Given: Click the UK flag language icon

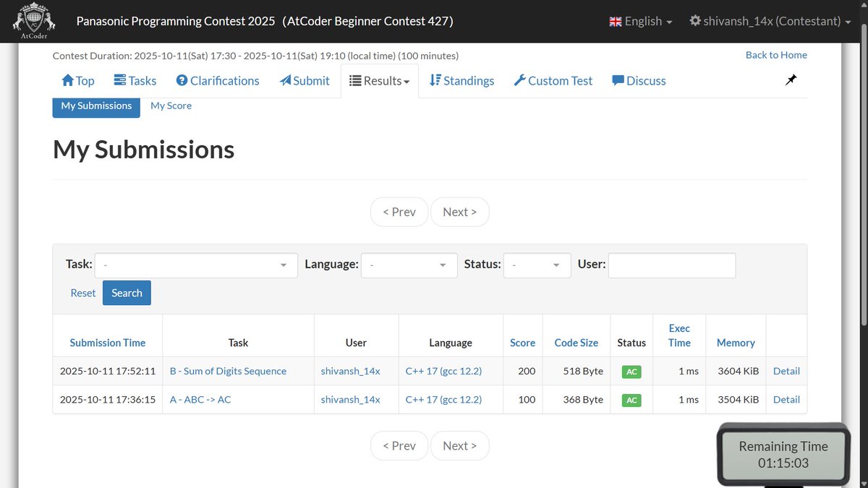Looking at the screenshot, I should pos(616,22).
